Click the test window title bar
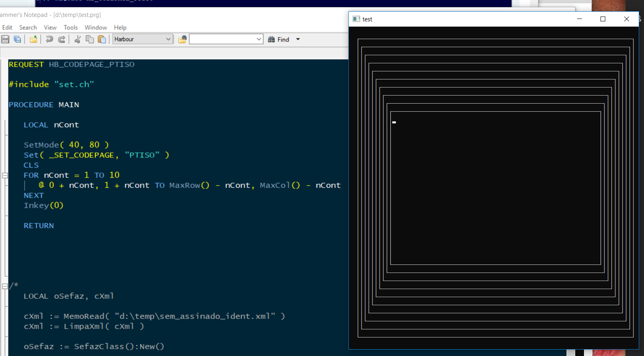This screenshot has height=356, width=644. (x=463, y=19)
